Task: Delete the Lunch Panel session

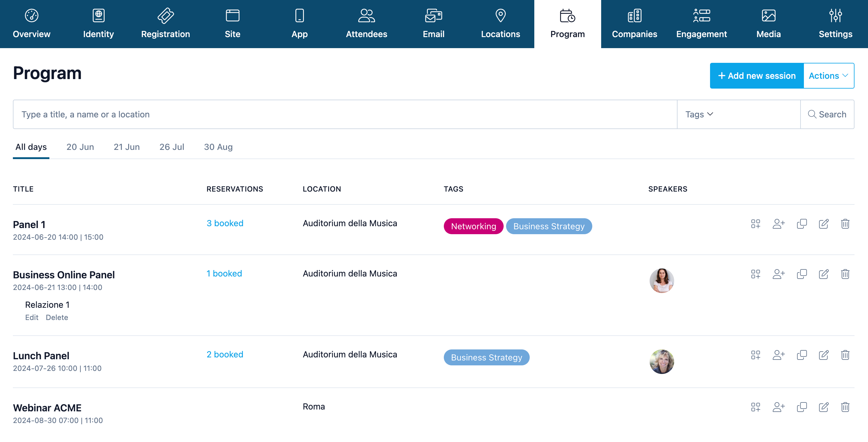Action: [x=845, y=355]
